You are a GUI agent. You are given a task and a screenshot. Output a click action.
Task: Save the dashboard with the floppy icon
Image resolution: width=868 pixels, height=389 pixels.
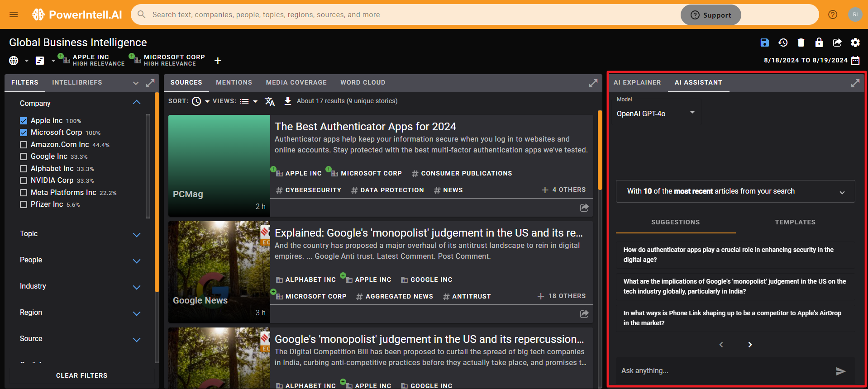(764, 43)
